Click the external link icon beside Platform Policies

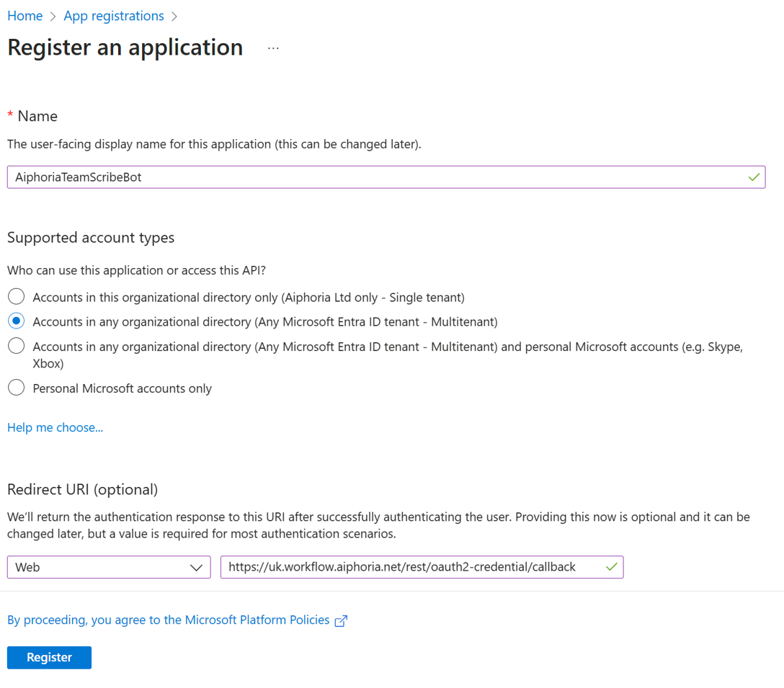point(339,620)
